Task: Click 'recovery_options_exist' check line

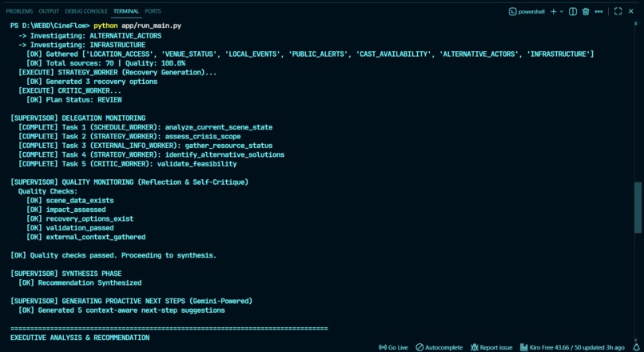Action: [80, 218]
